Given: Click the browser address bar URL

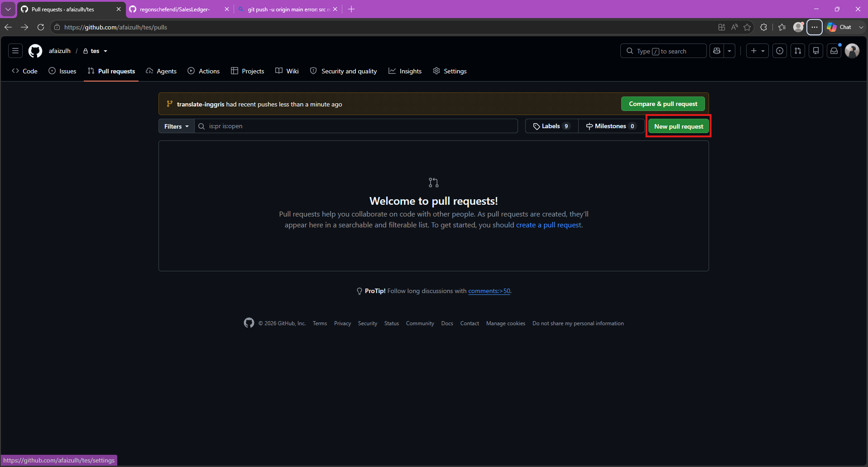Looking at the screenshot, I should [x=115, y=27].
